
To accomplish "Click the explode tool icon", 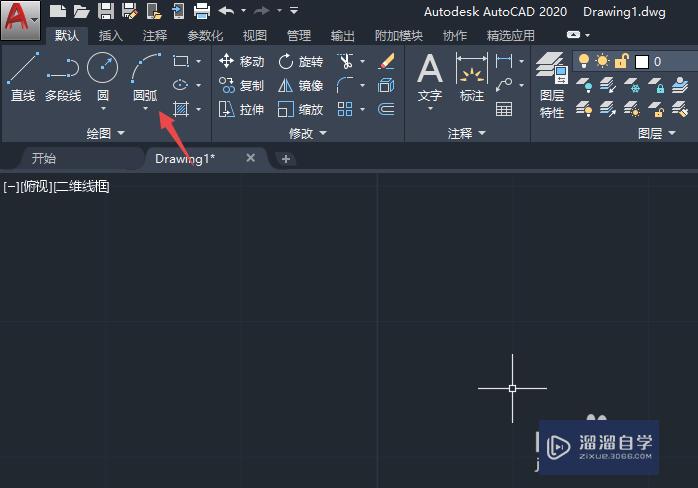I will coord(386,85).
